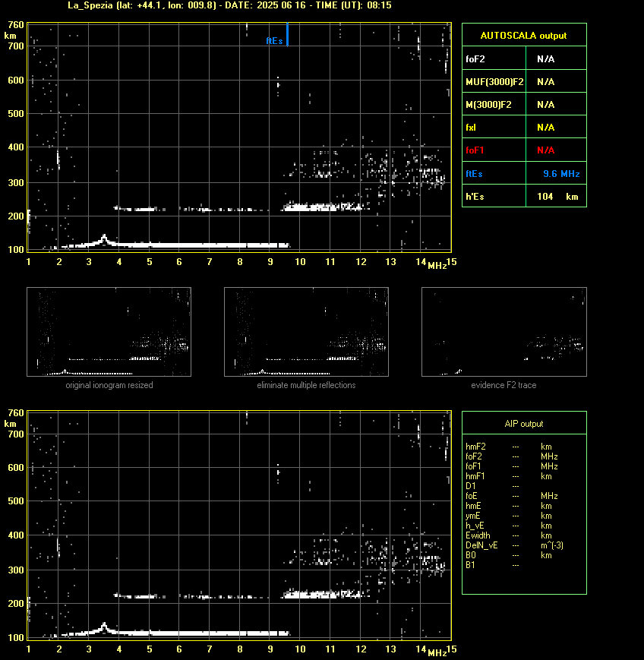This screenshot has height=660, width=644.
Task: Click the 'AUTOSCALA output' table header
Action: point(523,36)
